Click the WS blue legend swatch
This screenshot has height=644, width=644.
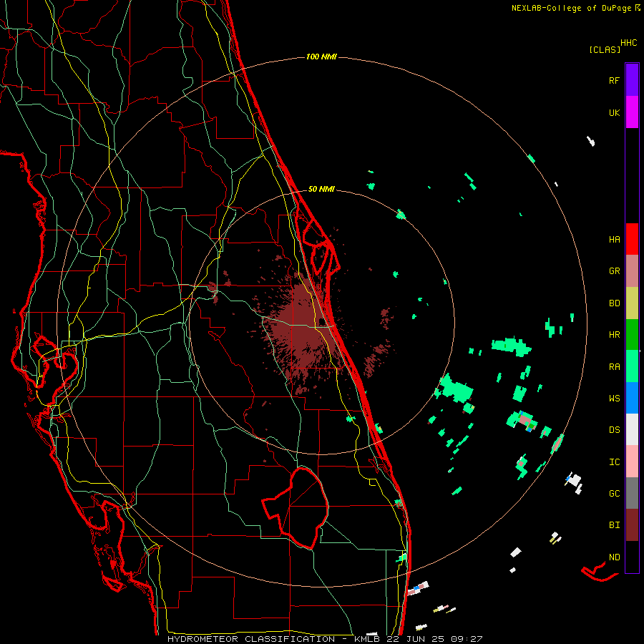632,398
